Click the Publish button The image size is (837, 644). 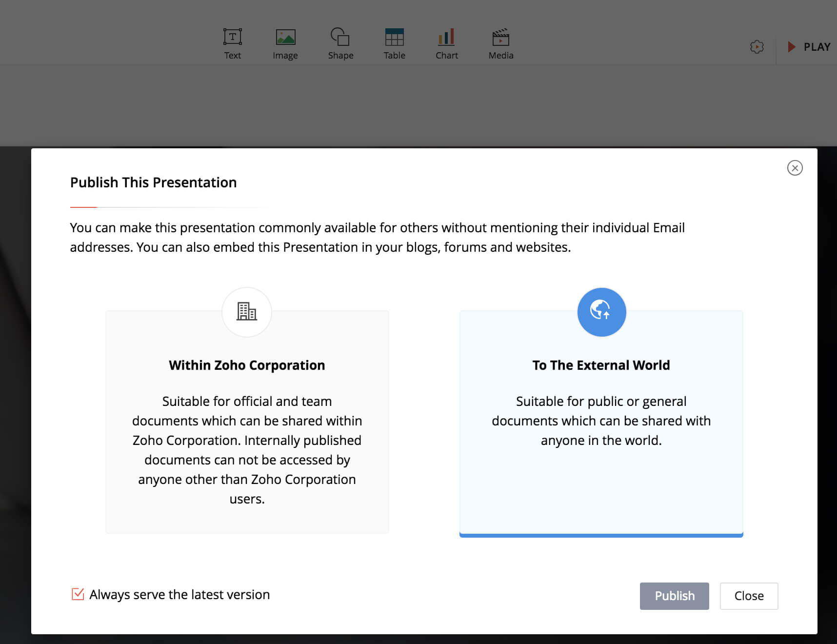coord(675,596)
